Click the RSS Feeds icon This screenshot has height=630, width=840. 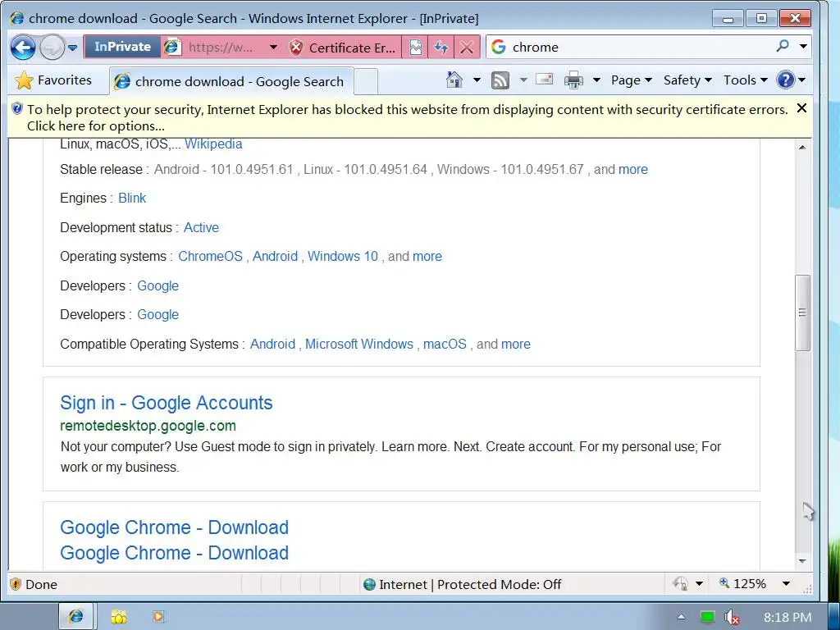500,80
